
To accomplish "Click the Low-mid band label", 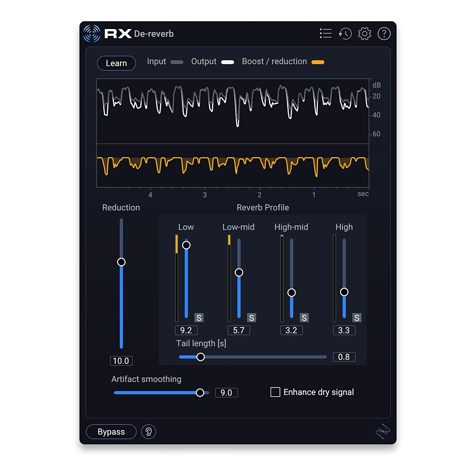I will coord(239,227).
